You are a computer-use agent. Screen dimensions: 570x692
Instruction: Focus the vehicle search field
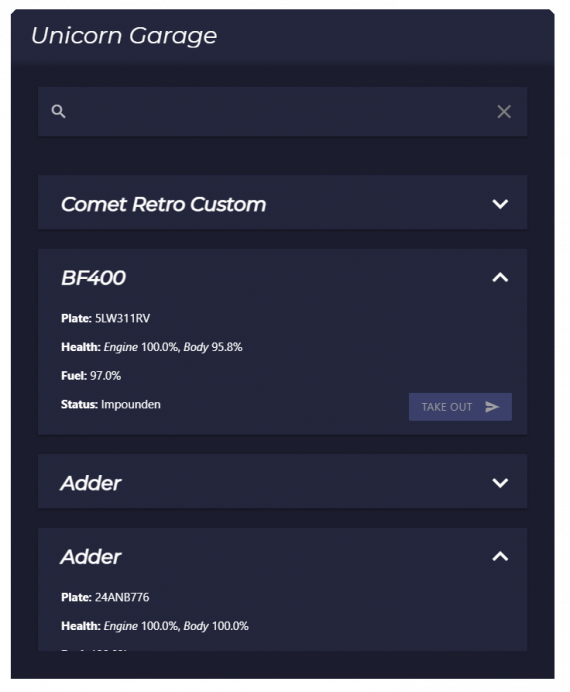(x=282, y=112)
